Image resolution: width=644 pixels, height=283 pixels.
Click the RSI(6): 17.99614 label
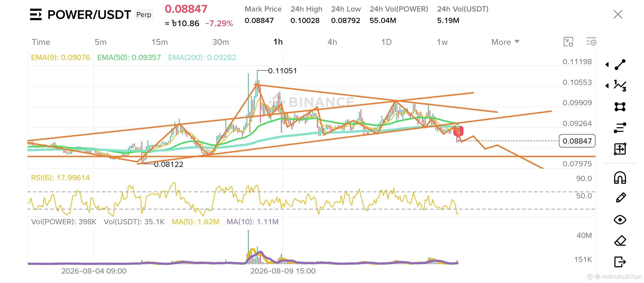(x=60, y=178)
